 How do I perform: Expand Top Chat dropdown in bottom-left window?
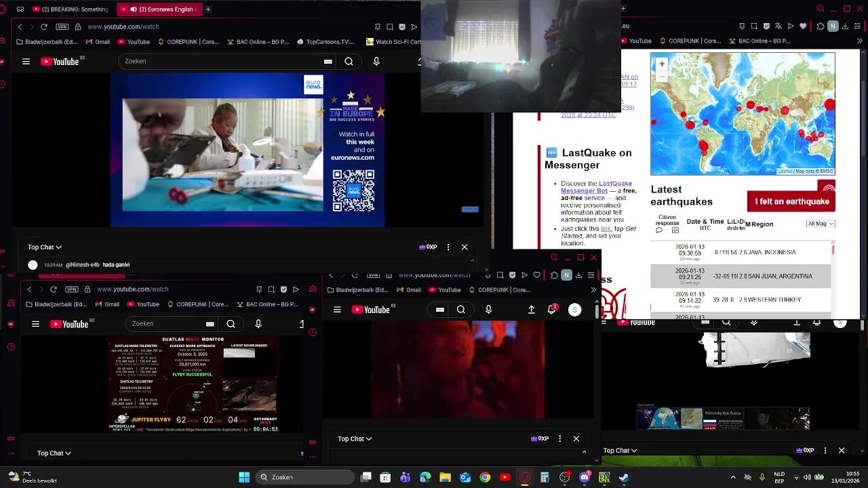point(54,453)
